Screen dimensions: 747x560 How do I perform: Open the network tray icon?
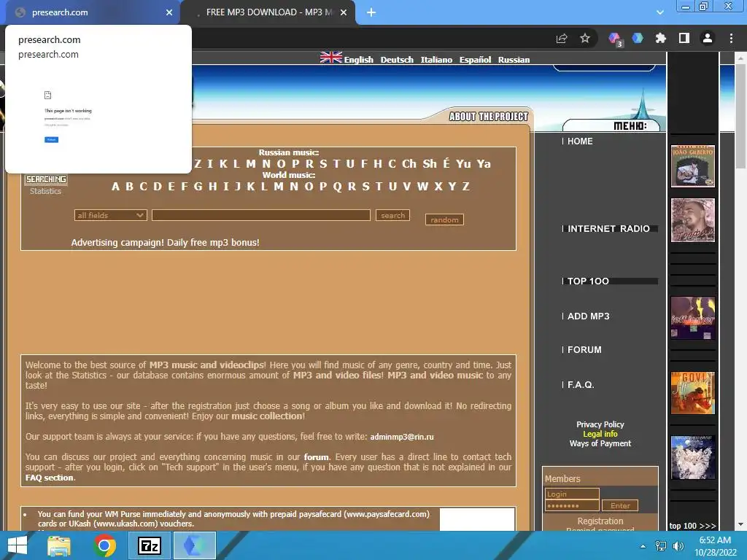click(661, 546)
